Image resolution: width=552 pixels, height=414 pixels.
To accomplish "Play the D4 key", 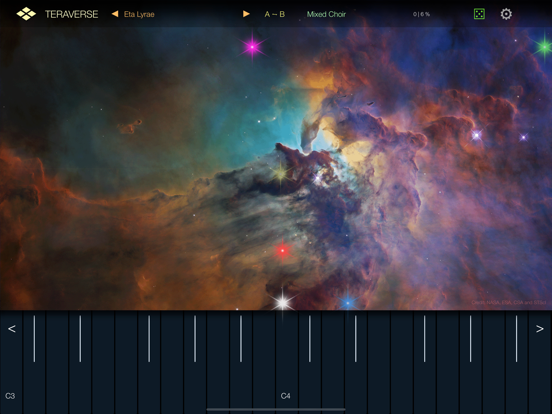I will 333,363.
